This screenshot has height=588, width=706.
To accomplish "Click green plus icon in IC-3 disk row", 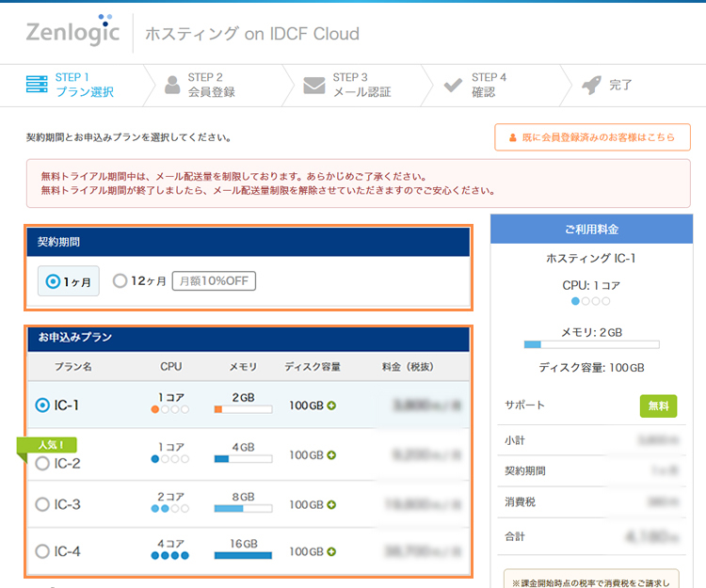I will coord(331,505).
